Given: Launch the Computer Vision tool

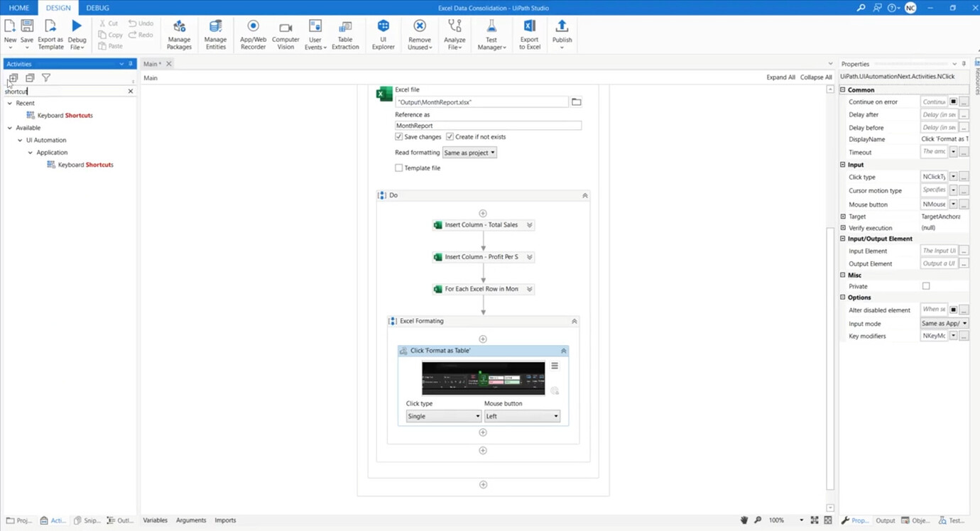Looking at the screenshot, I should tap(285, 32).
